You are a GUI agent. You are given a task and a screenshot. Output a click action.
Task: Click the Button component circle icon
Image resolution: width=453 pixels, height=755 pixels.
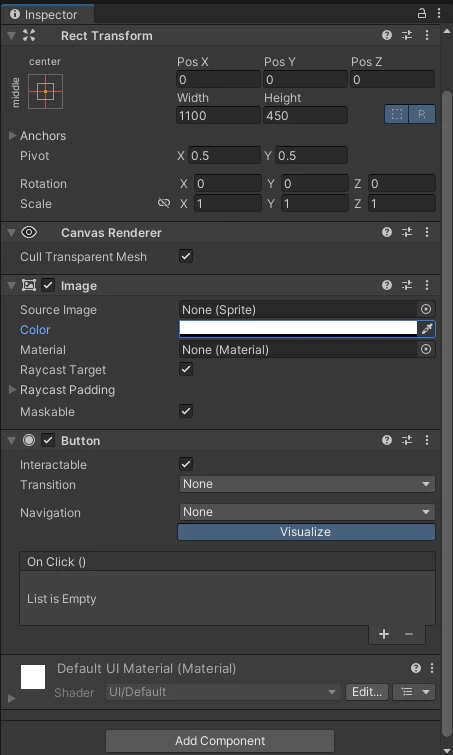(29, 440)
